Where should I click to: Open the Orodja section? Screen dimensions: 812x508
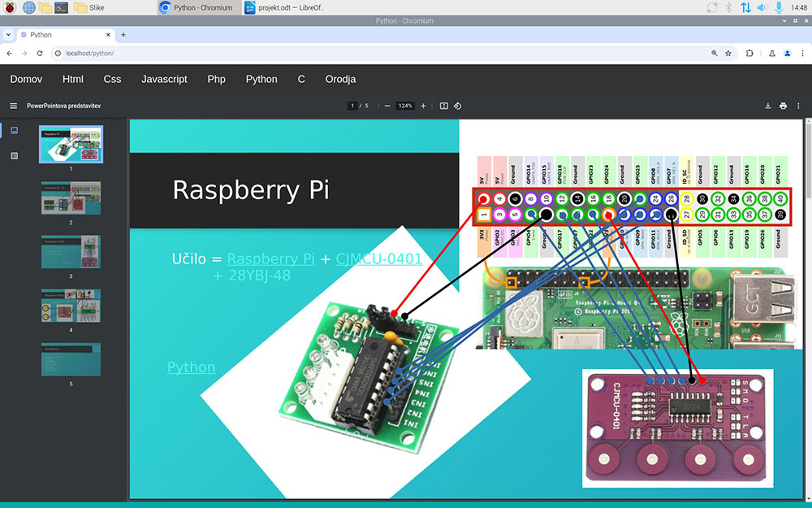(x=340, y=80)
